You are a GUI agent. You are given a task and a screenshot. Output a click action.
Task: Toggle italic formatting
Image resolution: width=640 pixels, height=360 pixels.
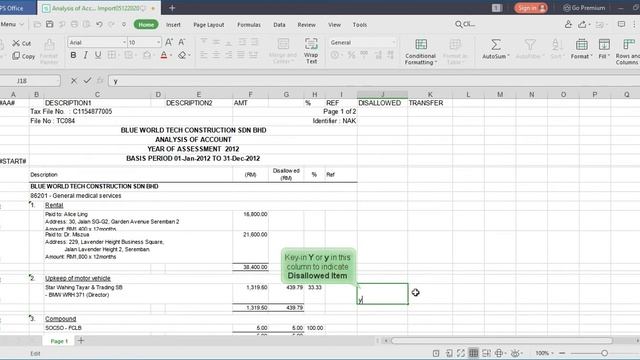point(85,55)
